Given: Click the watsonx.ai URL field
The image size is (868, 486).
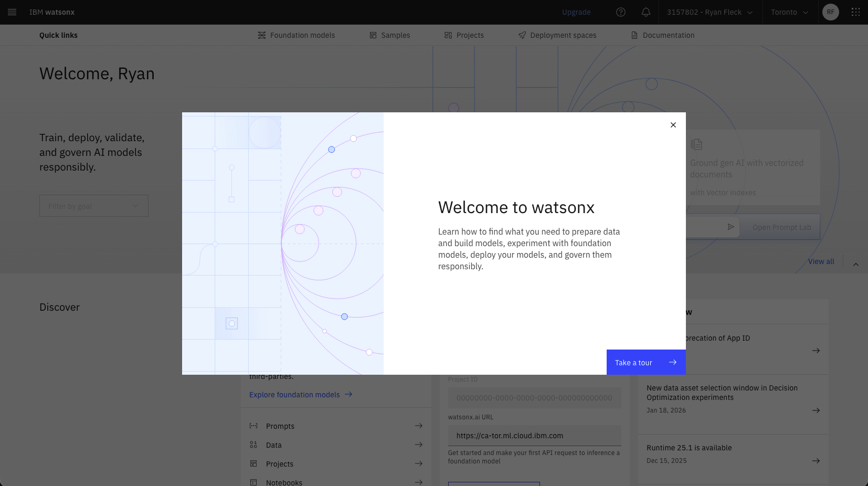Looking at the screenshot, I should (534, 436).
